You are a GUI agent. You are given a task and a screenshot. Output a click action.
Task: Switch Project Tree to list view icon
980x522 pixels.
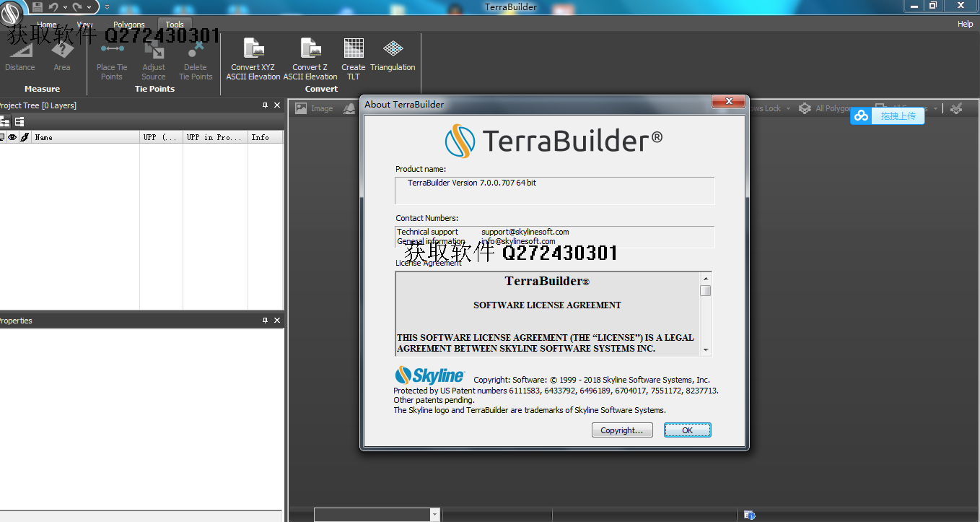point(19,122)
